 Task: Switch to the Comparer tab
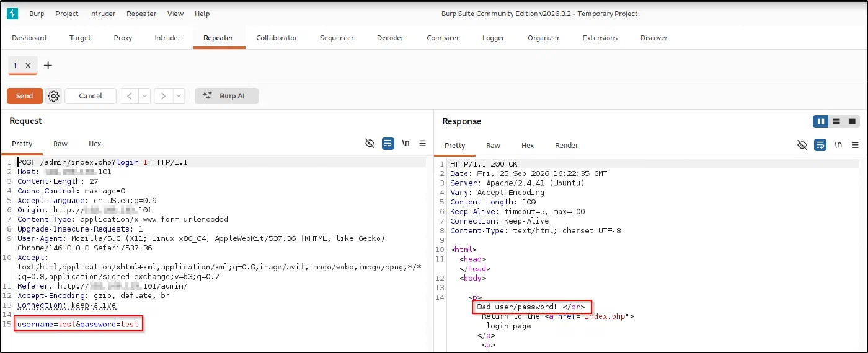443,38
